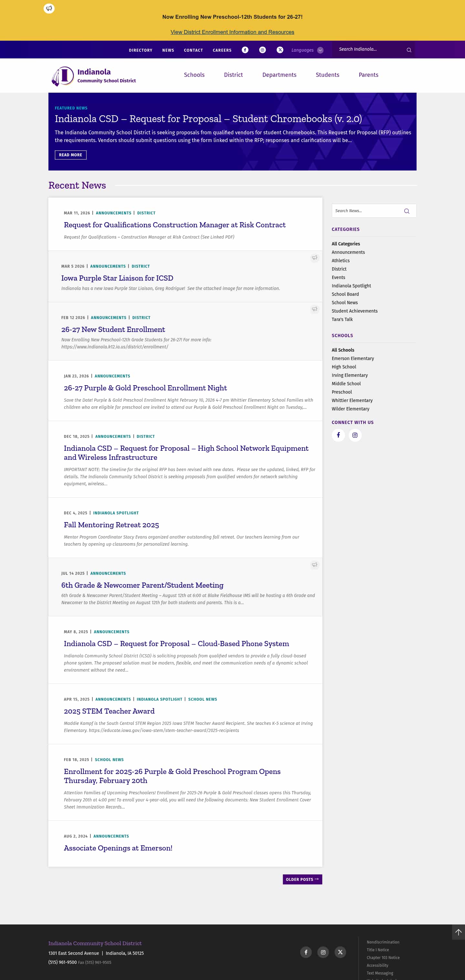The image size is (465, 980).
Task: Open Instagram icon under Connect With Us
Action: pos(355,435)
